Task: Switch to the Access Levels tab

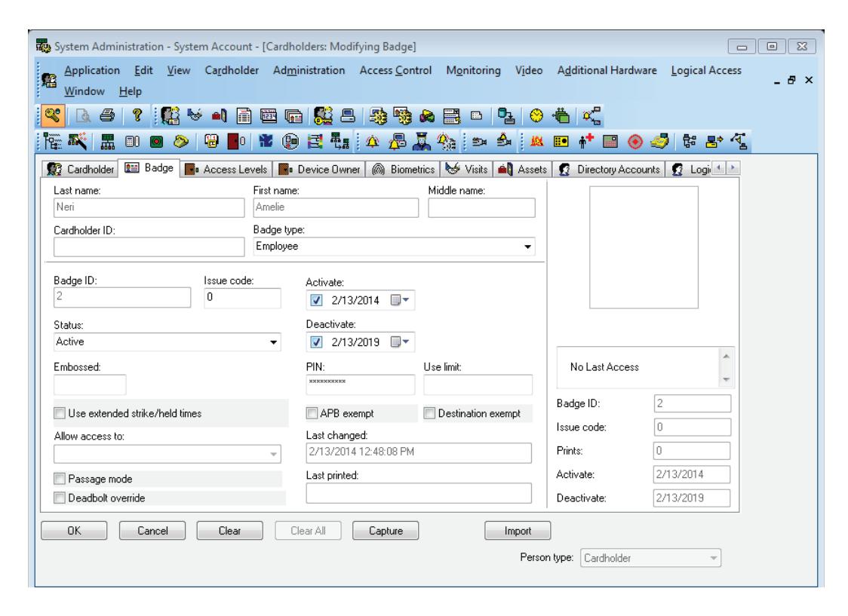Action: click(x=226, y=169)
